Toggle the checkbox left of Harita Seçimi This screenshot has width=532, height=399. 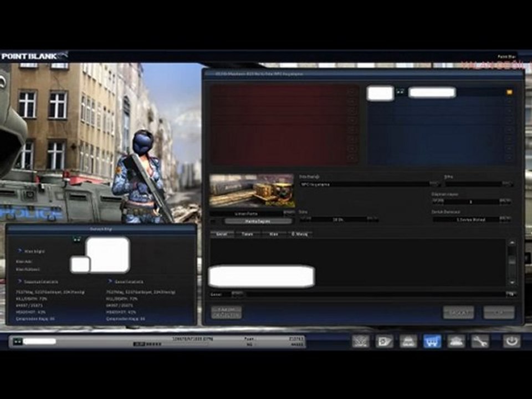213,222
